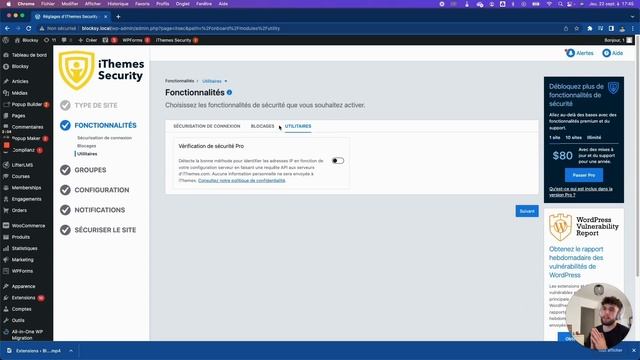Viewport: 640px width, 360px height.
Task: Reload the page with browser refresh icon
Action: (x=29, y=28)
